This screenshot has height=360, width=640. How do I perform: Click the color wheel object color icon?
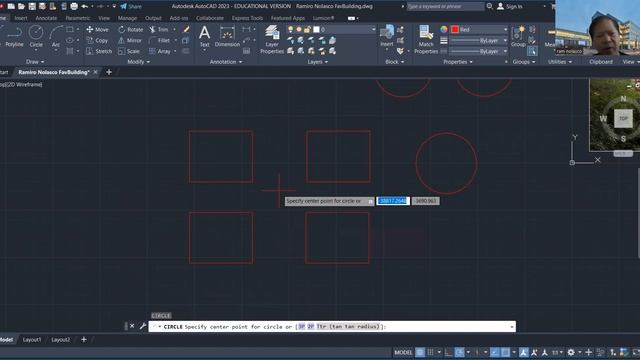point(444,29)
